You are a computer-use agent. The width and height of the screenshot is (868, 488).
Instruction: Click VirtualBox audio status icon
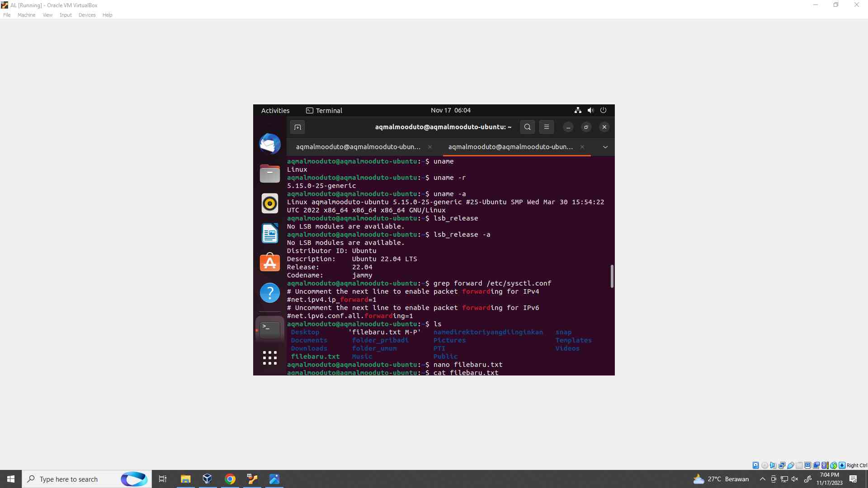(x=773, y=465)
